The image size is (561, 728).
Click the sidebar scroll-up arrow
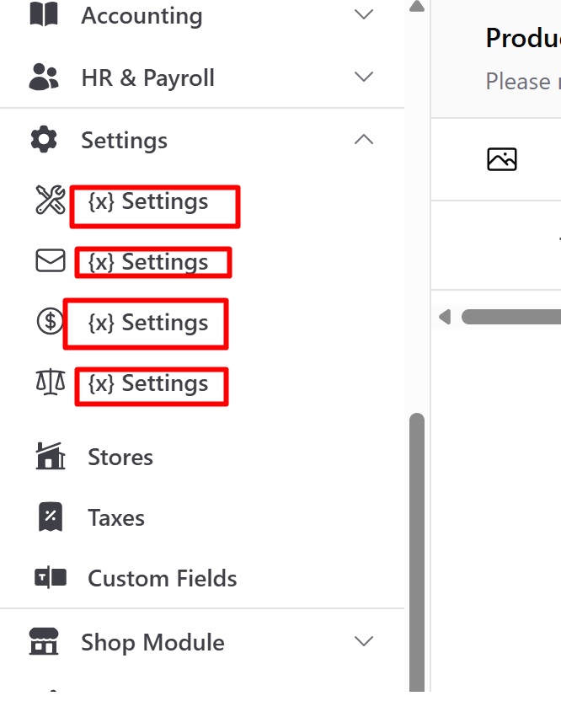click(417, 7)
